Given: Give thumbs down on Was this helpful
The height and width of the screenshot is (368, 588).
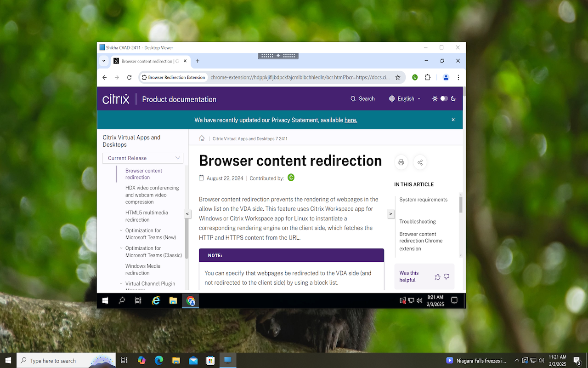Looking at the screenshot, I should (446, 276).
